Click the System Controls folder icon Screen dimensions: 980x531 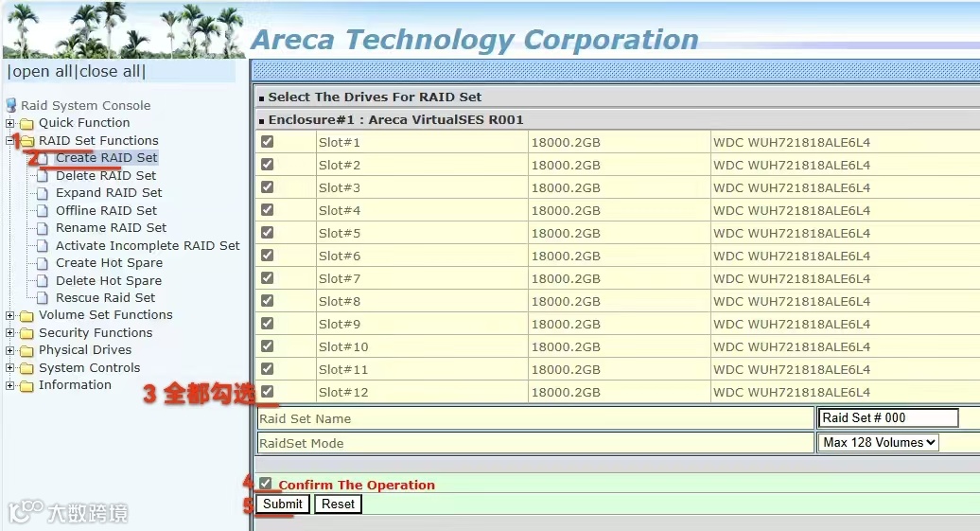(26, 368)
